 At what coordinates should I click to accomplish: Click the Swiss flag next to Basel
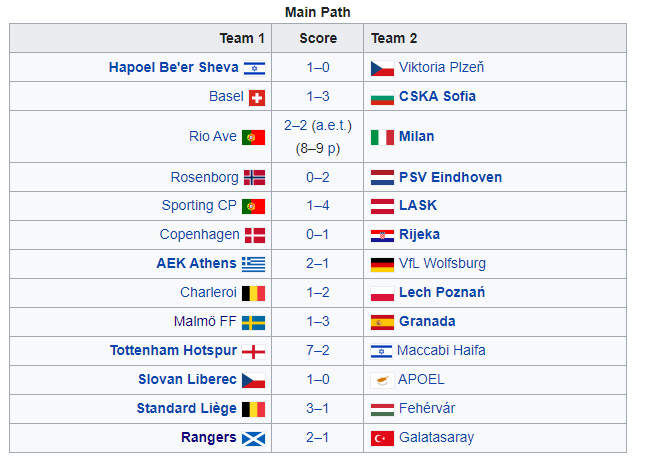pyautogui.click(x=257, y=98)
